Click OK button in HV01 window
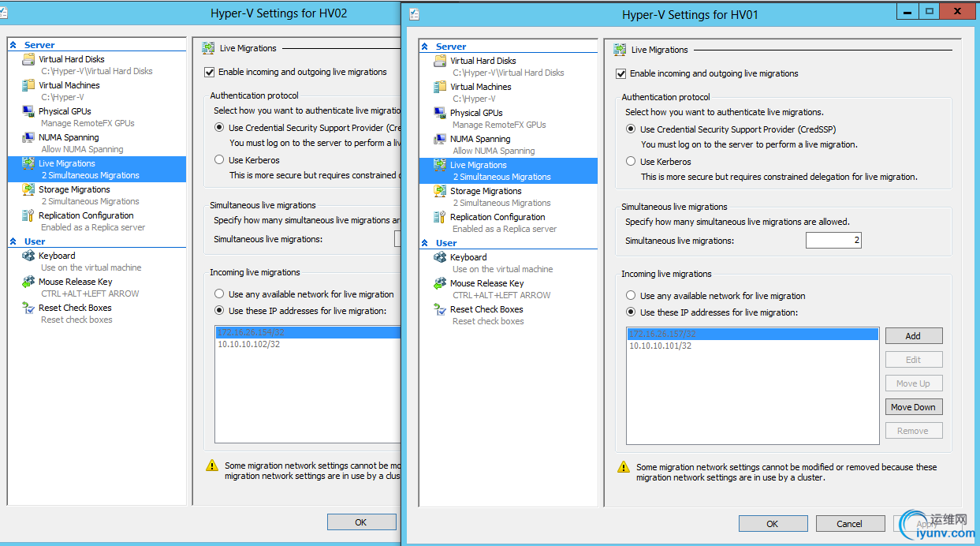This screenshot has height=546, width=980. [772, 524]
